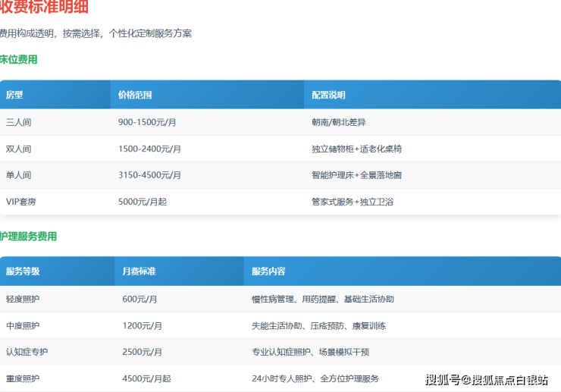The width and height of the screenshot is (561, 392).
Task: Click the 搜狐号@搜狐焦点白银站 watermark
Action: [x=486, y=380]
